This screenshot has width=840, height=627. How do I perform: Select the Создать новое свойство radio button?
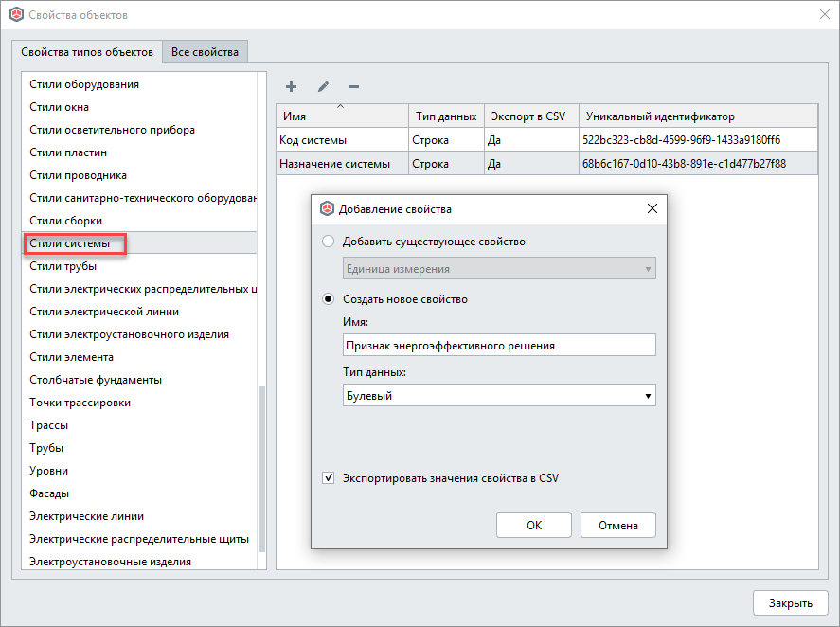328,299
